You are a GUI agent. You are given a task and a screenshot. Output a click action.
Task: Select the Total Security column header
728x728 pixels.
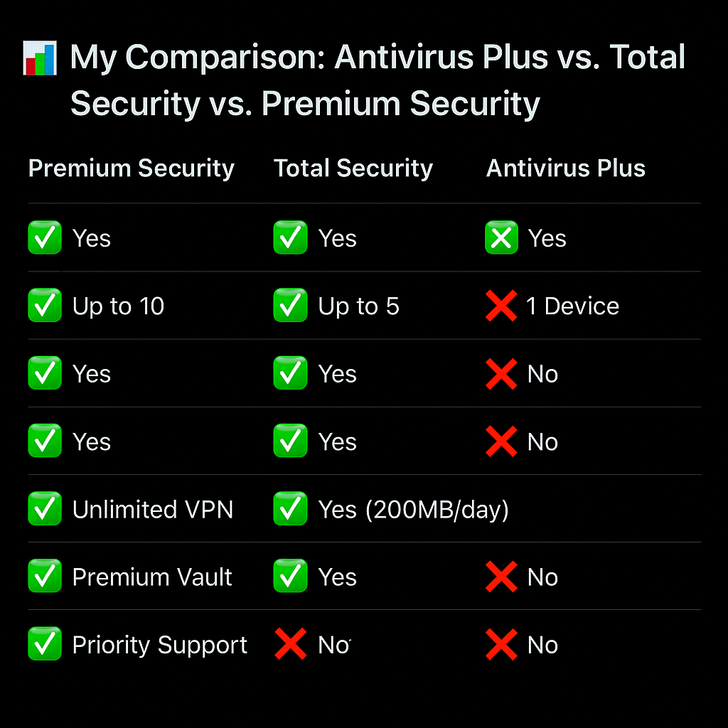353,168
